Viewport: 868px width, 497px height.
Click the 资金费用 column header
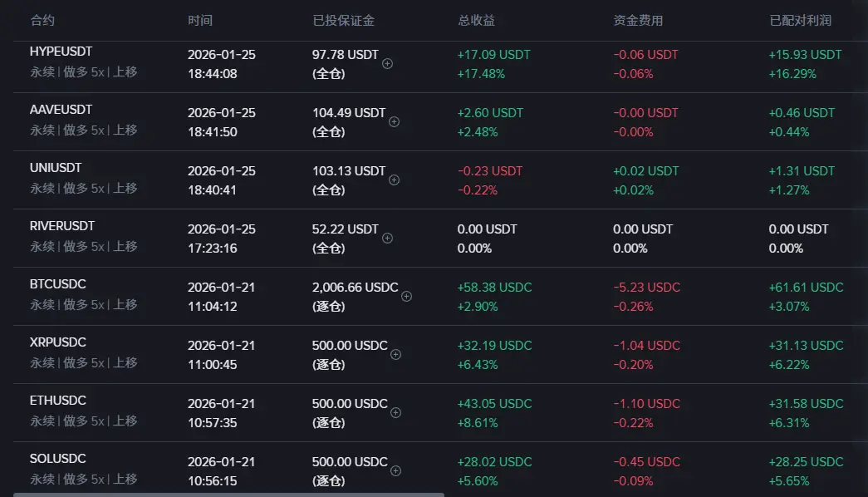tap(638, 20)
